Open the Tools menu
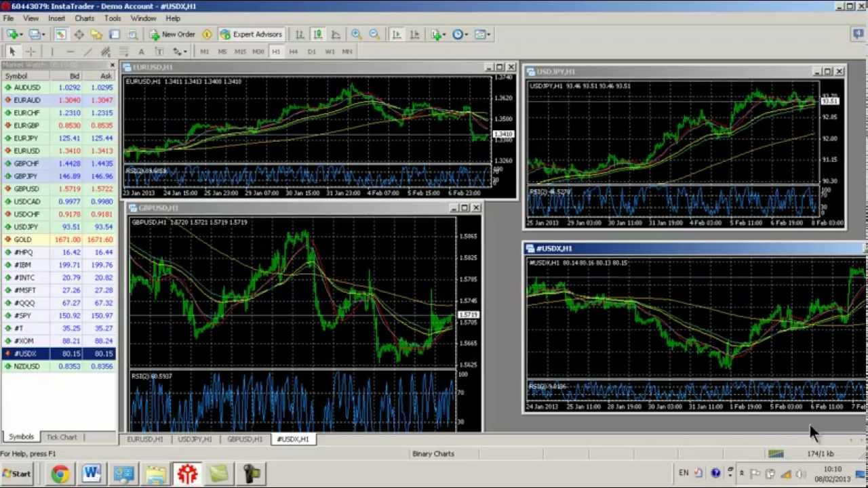The image size is (868, 488). click(113, 18)
